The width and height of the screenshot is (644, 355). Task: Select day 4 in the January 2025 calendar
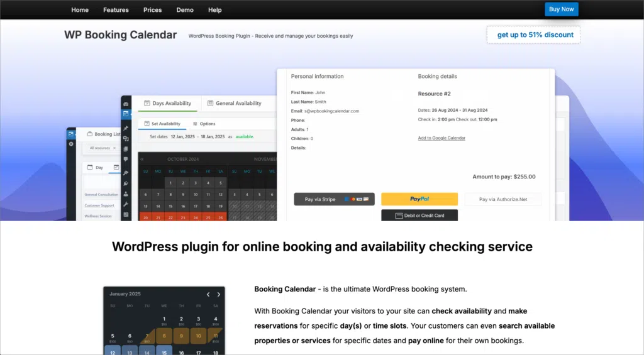[x=215, y=320]
